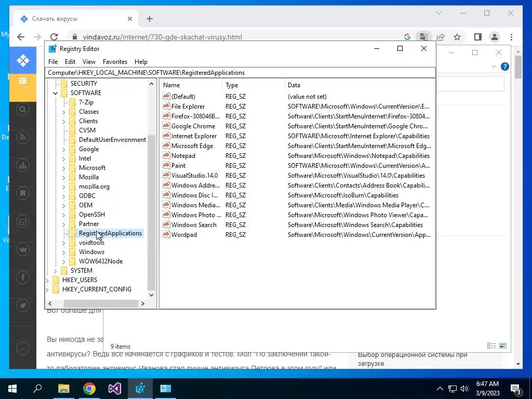Open a new Chrome tab
Screen dimensions: 532x399
tap(150, 19)
